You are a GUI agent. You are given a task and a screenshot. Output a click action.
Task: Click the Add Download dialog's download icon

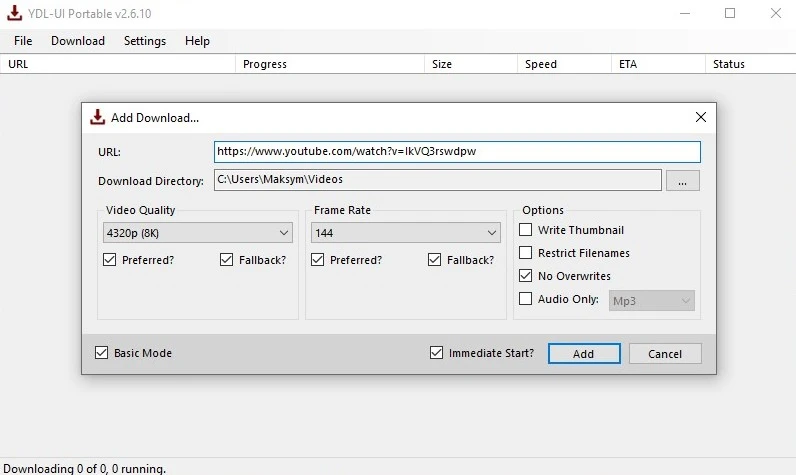click(x=97, y=117)
